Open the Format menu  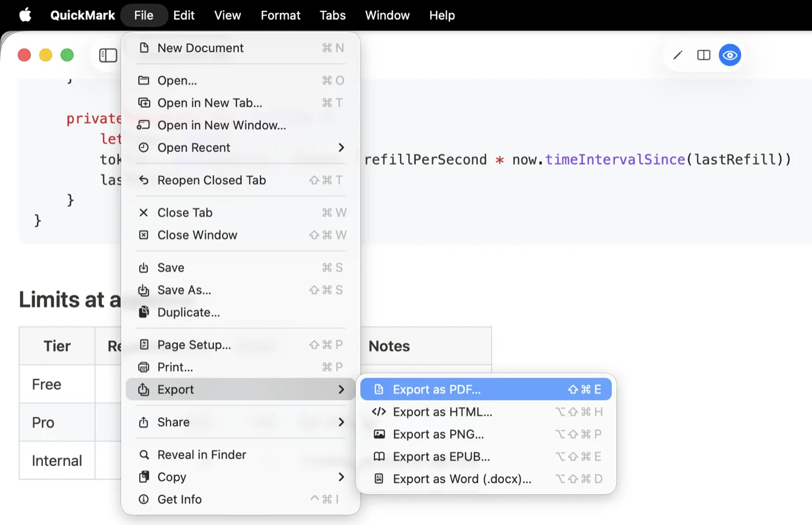click(281, 15)
